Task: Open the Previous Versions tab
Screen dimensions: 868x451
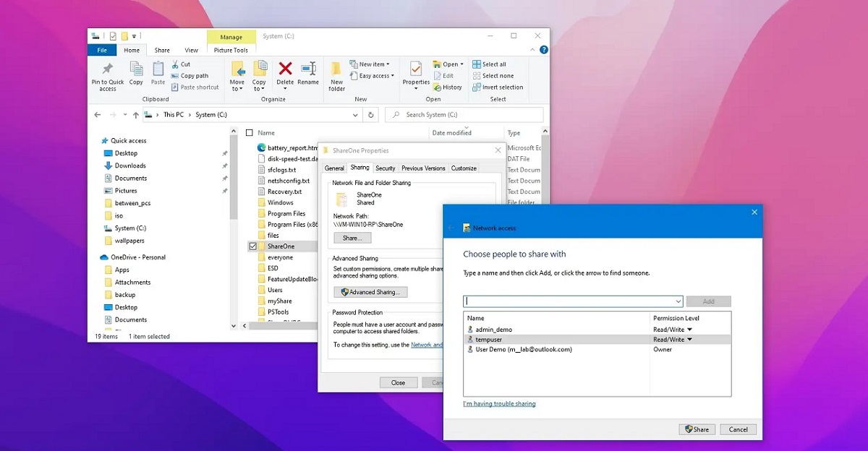Action: [423, 168]
